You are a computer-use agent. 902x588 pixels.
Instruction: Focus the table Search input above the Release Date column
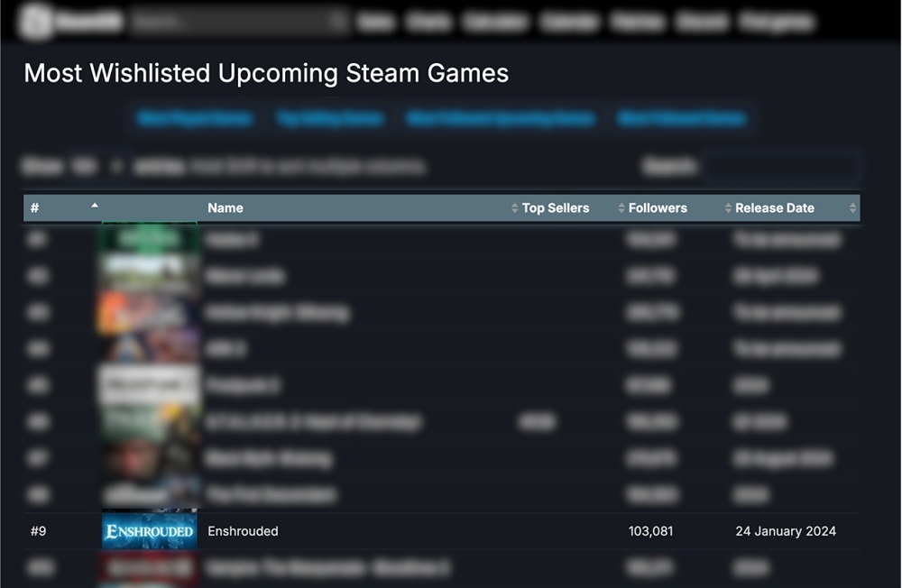coord(781,167)
